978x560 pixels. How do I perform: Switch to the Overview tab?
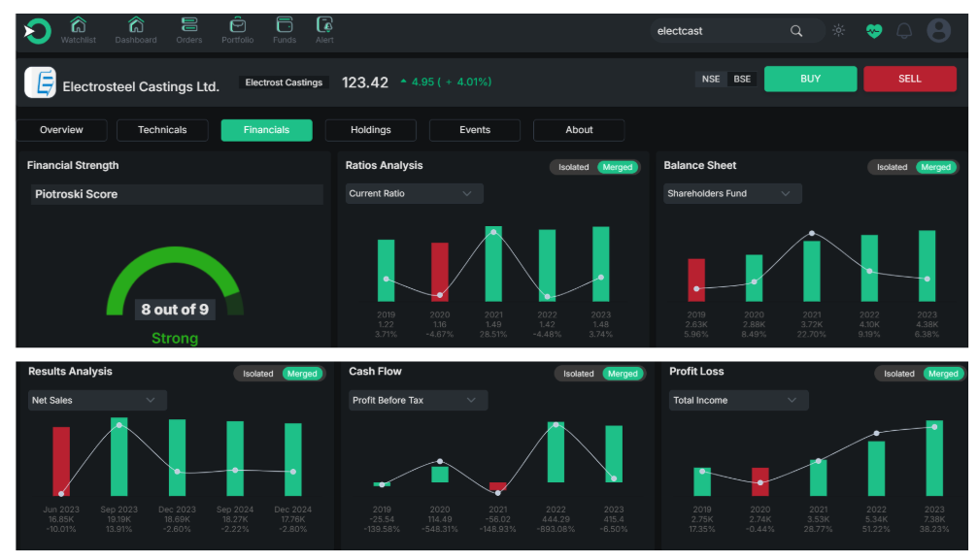coord(61,130)
